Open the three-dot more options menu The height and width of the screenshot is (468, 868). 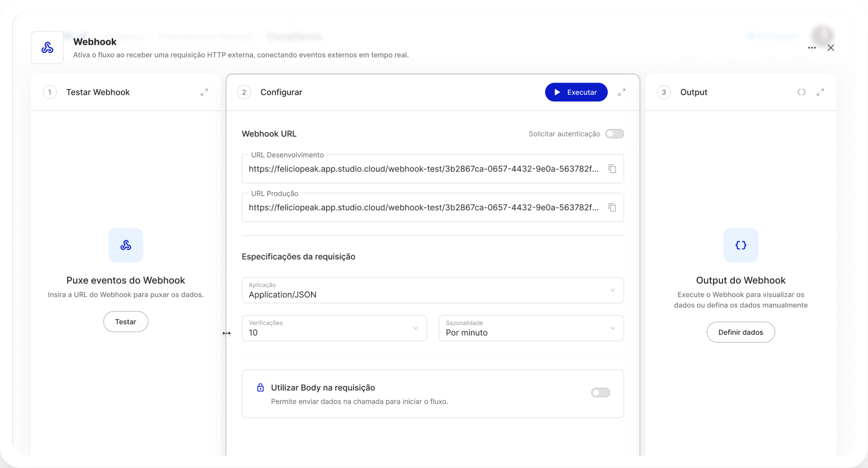[x=812, y=48]
